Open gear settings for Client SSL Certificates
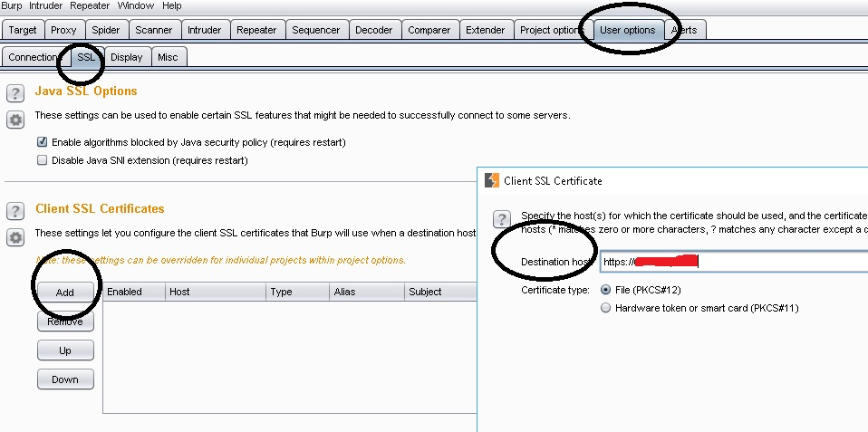Viewport: 868px width, 432px height. [x=15, y=237]
